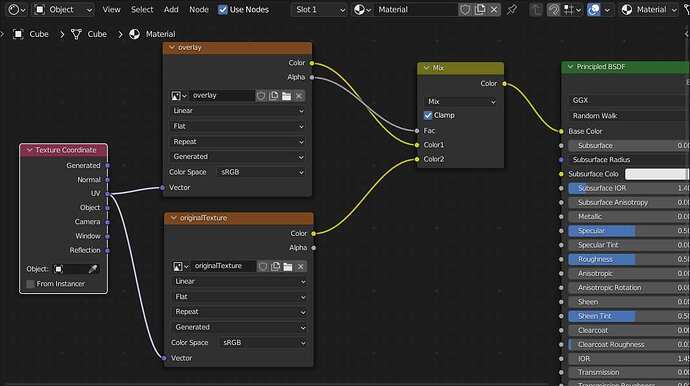Open the View menu

coord(111,9)
